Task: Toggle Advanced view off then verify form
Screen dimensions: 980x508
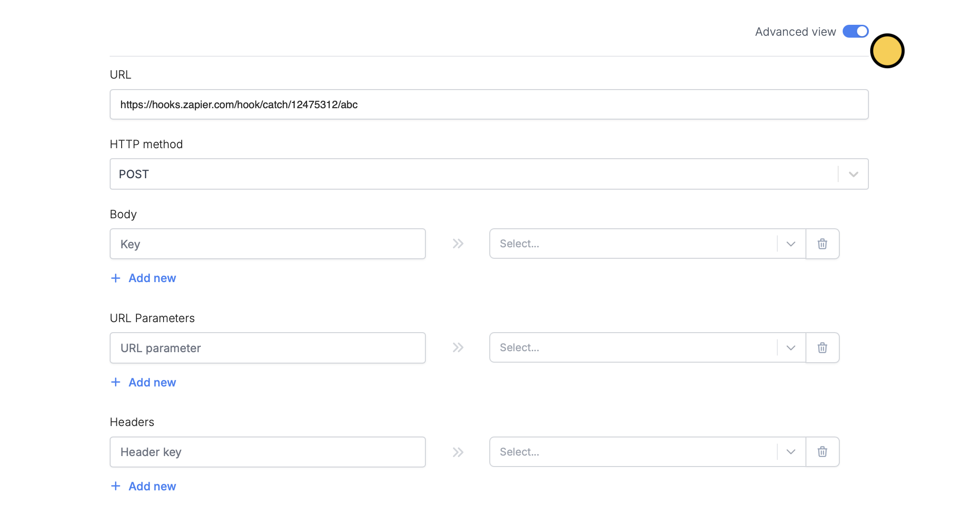Action: point(855,31)
